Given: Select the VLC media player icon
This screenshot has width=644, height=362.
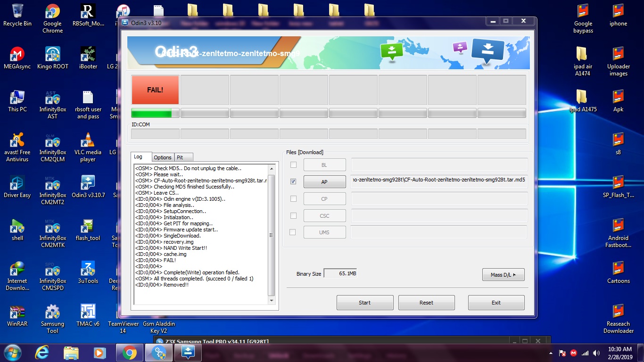Looking at the screenshot, I should [x=88, y=147].
